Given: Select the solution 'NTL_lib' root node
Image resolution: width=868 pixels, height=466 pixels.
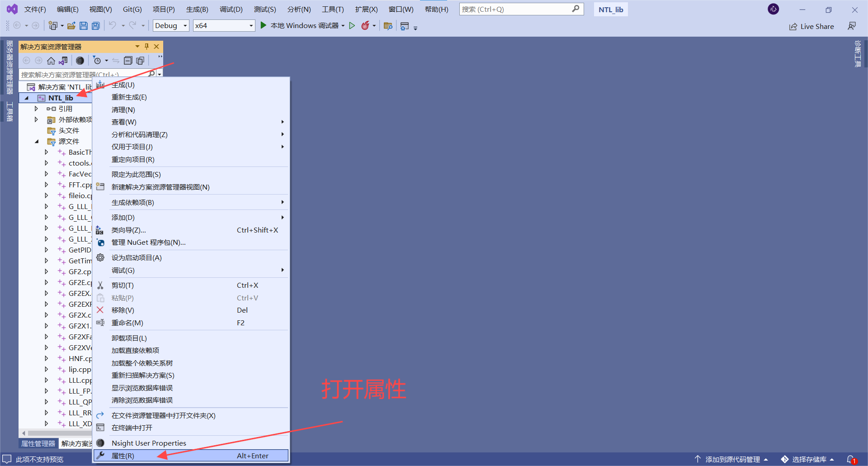Looking at the screenshot, I should 59,87.
